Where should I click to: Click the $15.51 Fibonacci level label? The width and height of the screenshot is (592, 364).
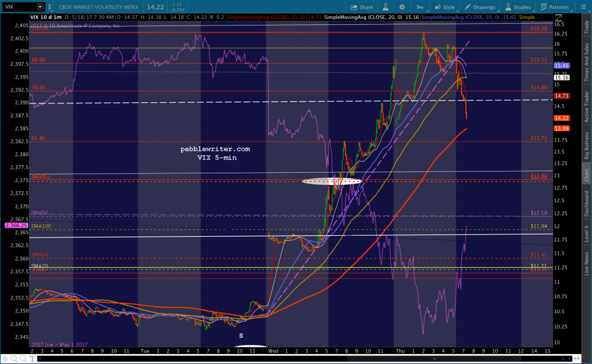pos(539,60)
